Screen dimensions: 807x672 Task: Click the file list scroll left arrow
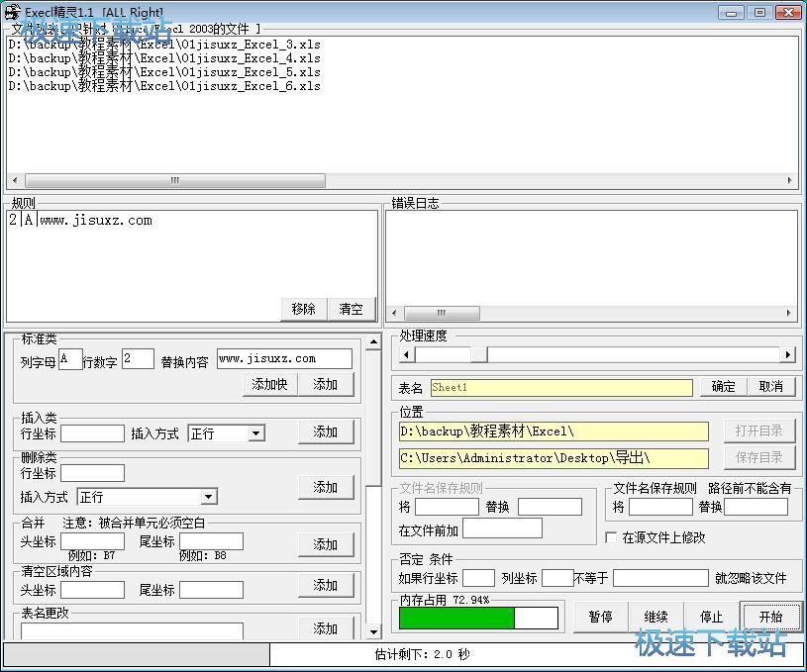point(15,180)
